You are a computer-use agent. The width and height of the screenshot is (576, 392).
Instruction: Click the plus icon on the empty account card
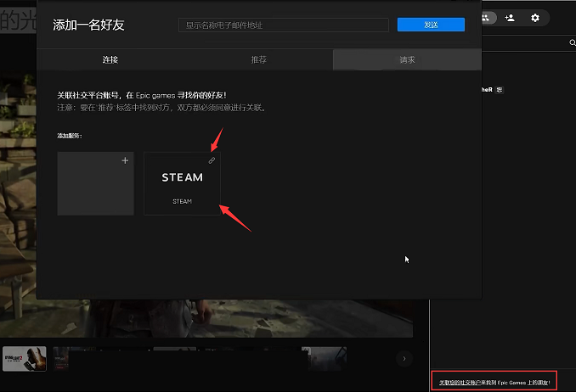click(x=125, y=160)
